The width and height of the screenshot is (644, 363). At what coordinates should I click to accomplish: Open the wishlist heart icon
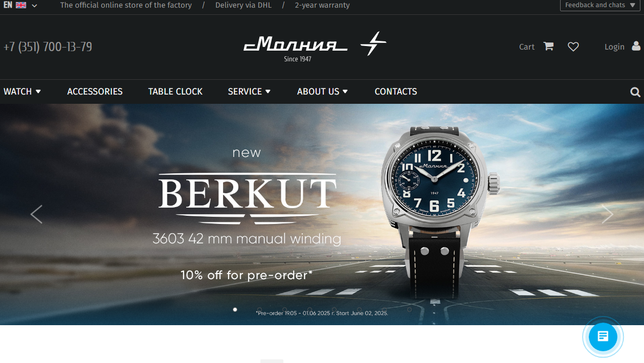click(x=573, y=47)
